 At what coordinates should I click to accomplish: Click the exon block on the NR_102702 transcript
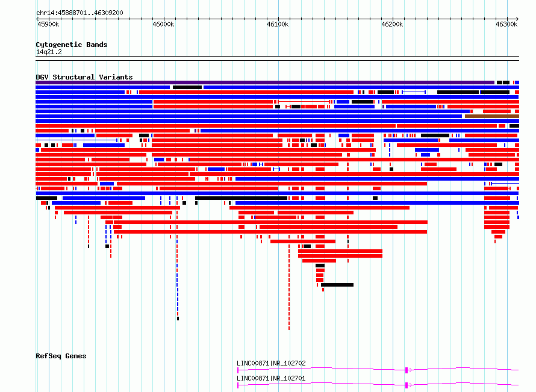[407, 370]
